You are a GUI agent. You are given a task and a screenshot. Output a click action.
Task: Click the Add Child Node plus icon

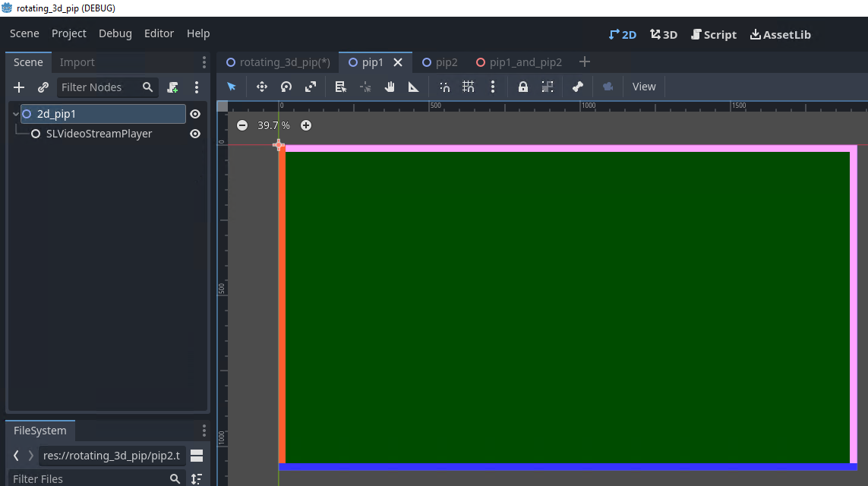pos(19,87)
